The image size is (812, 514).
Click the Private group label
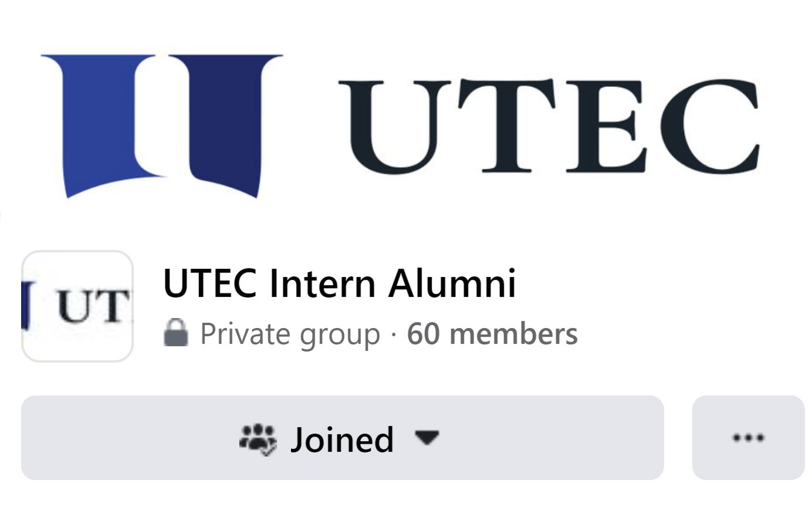290,334
